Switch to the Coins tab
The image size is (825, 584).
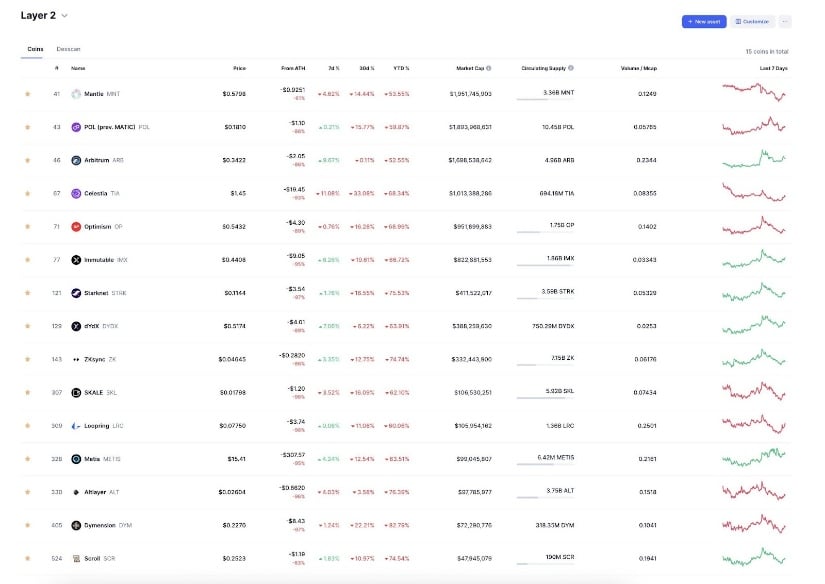click(x=35, y=49)
